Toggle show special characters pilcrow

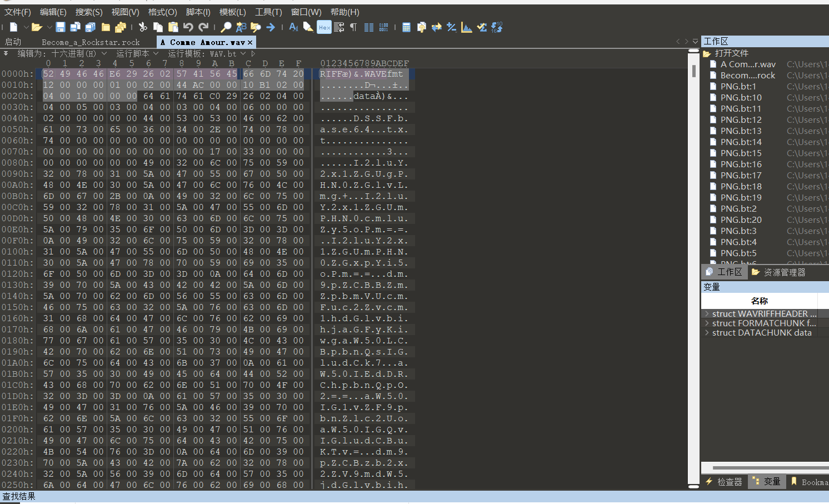point(354,27)
